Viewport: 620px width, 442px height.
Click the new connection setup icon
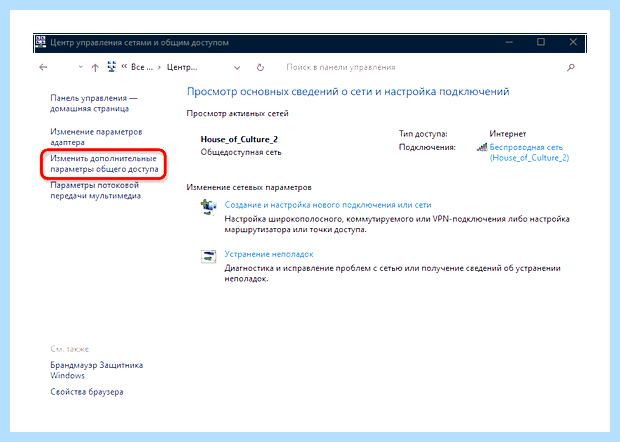tap(208, 207)
